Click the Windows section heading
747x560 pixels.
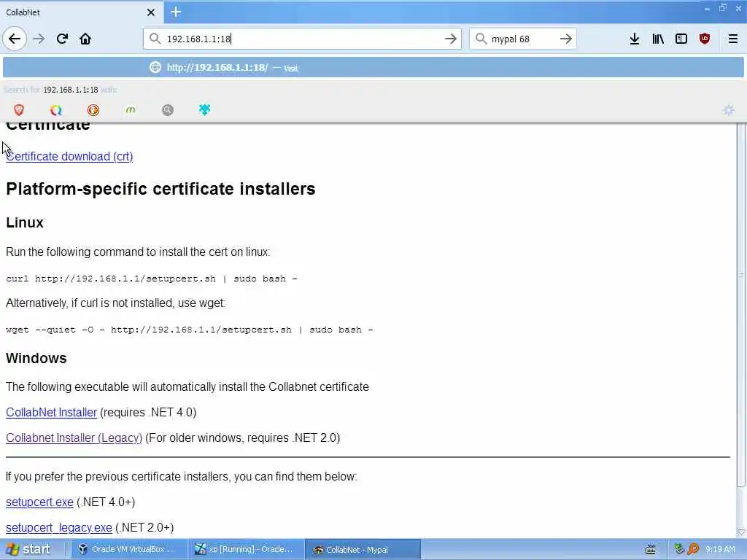tap(36, 358)
